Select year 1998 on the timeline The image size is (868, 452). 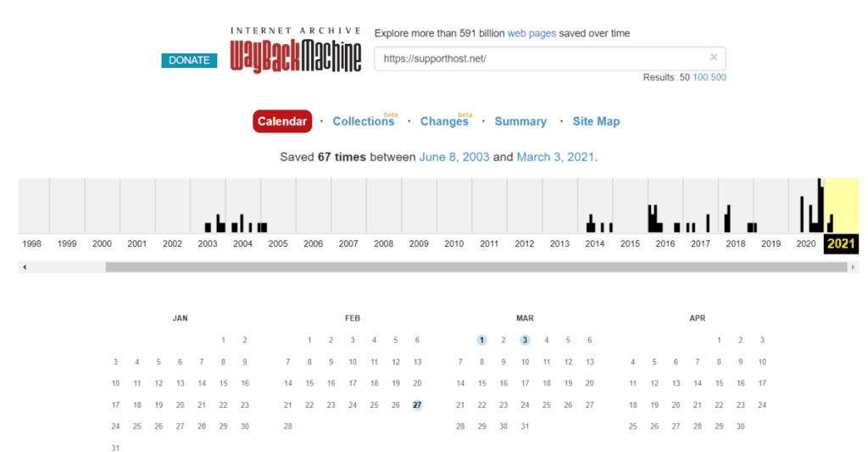31,243
